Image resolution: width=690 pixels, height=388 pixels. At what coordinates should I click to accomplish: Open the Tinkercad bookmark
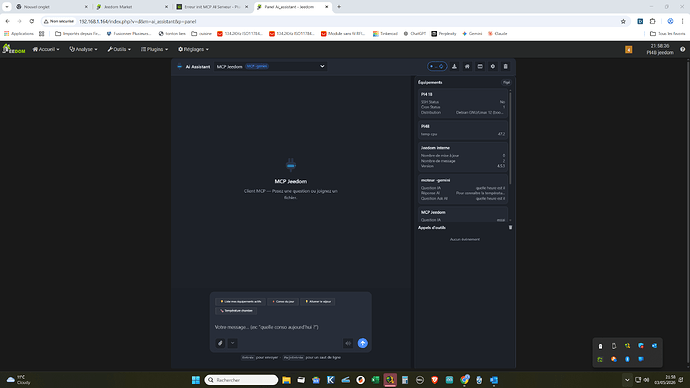(x=385, y=33)
